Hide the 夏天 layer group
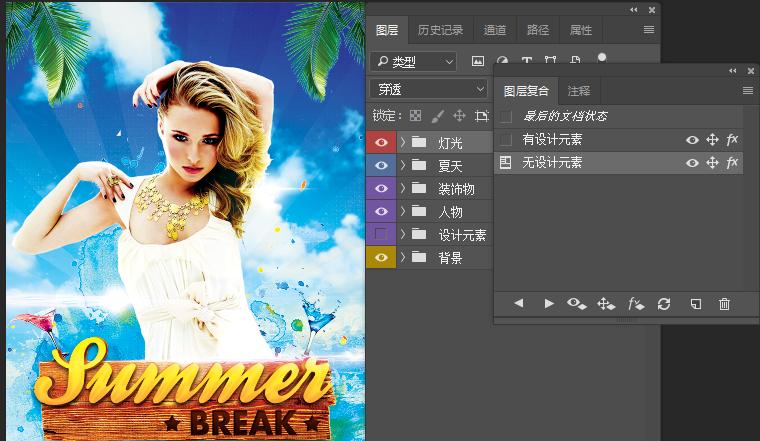Viewport: 760px width, 441px height. [381, 165]
